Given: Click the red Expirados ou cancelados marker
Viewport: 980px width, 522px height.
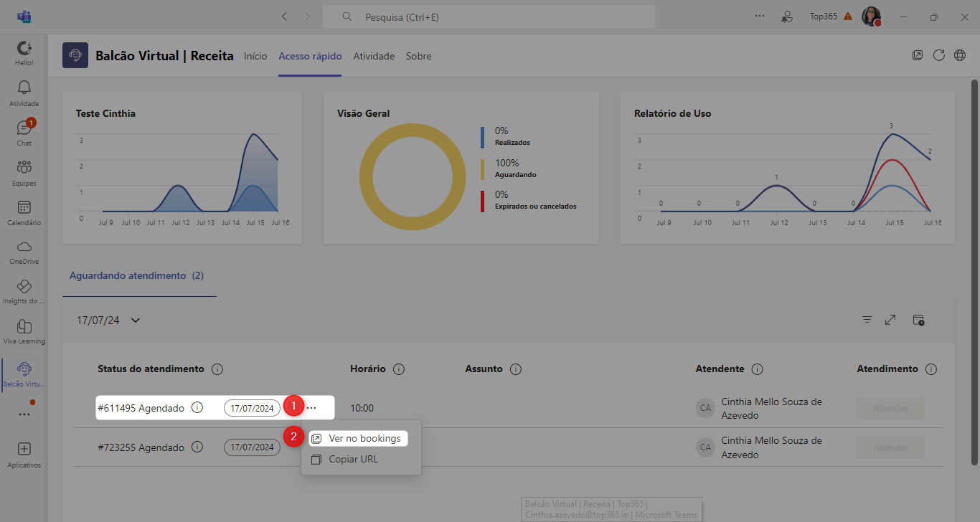Looking at the screenshot, I should pos(483,200).
